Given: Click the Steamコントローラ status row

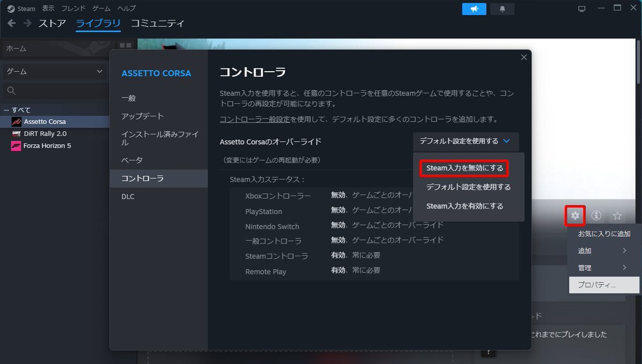Looking at the screenshot, I should pos(374,255).
